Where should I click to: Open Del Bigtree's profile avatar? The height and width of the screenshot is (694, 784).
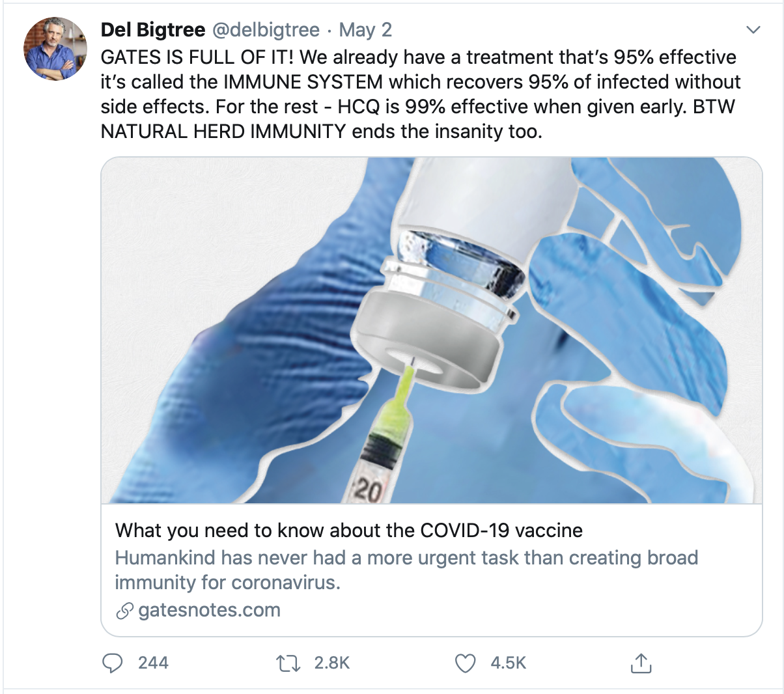point(55,49)
